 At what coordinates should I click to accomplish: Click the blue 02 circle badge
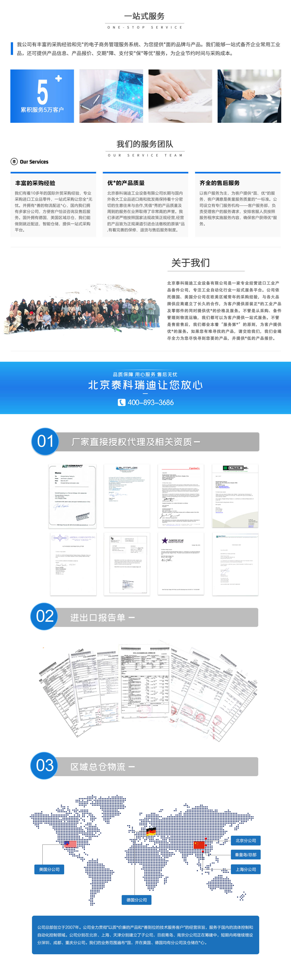coord(44,617)
